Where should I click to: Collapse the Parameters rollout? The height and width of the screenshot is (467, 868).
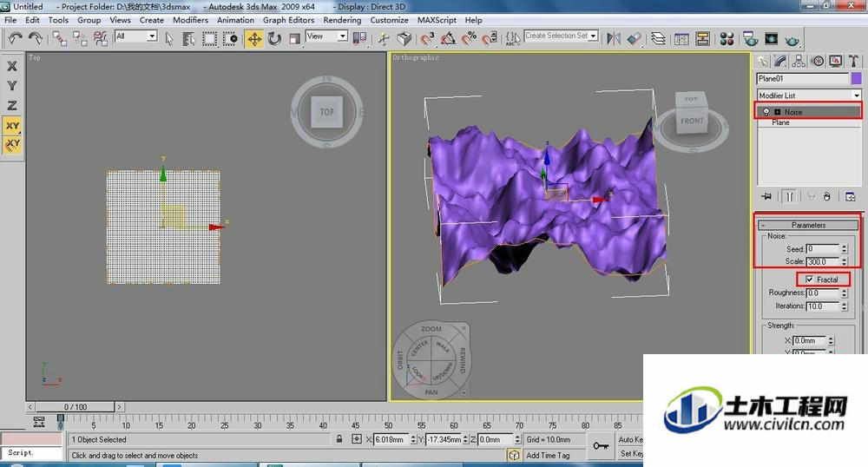(808, 225)
